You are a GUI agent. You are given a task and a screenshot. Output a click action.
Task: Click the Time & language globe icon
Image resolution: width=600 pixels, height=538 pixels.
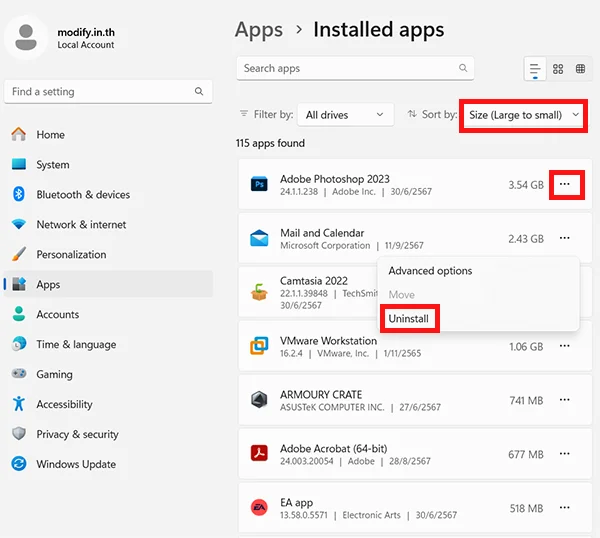(19, 343)
